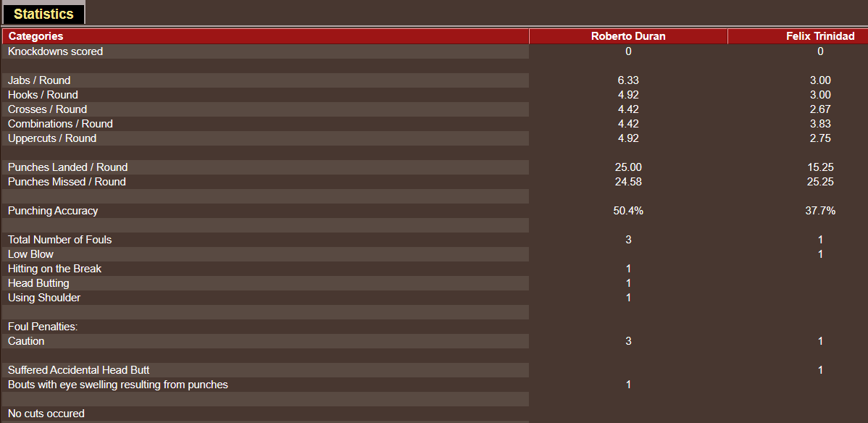Select the Head Butting row label
This screenshot has height=423, width=868.
pos(38,283)
